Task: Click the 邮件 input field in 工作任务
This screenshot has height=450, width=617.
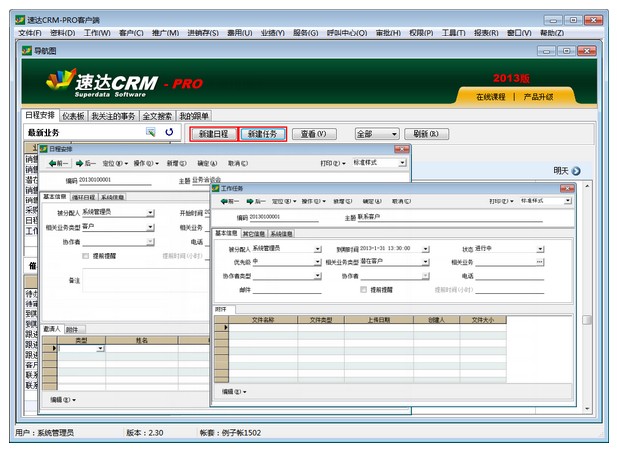Action: pyautogui.click(x=287, y=290)
